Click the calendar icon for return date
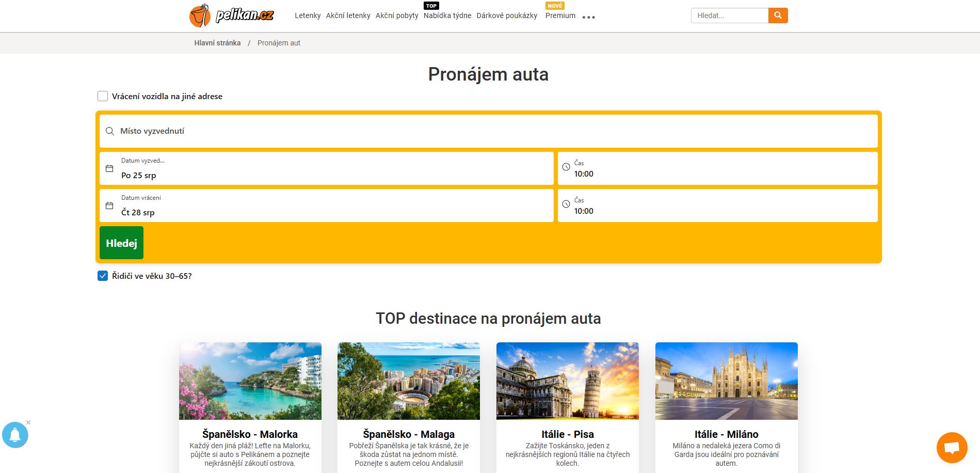Viewport: 980px width, 473px height. click(109, 206)
